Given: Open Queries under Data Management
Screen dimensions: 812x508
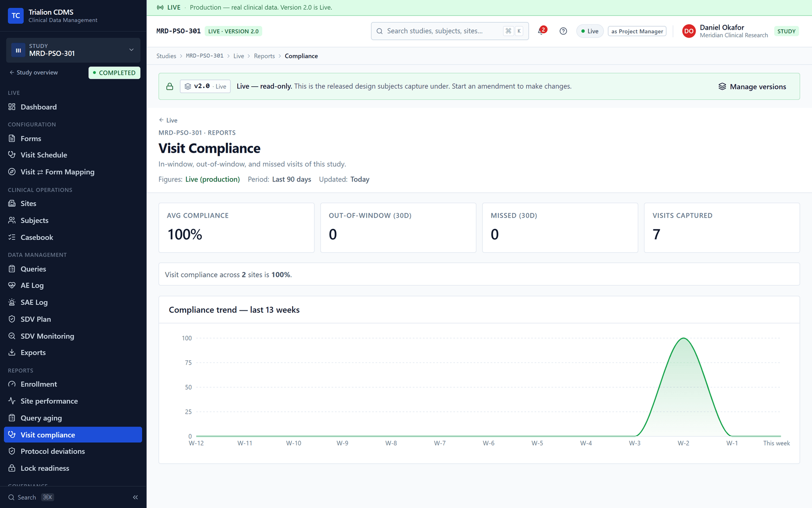Looking at the screenshot, I should click(73, 269).
